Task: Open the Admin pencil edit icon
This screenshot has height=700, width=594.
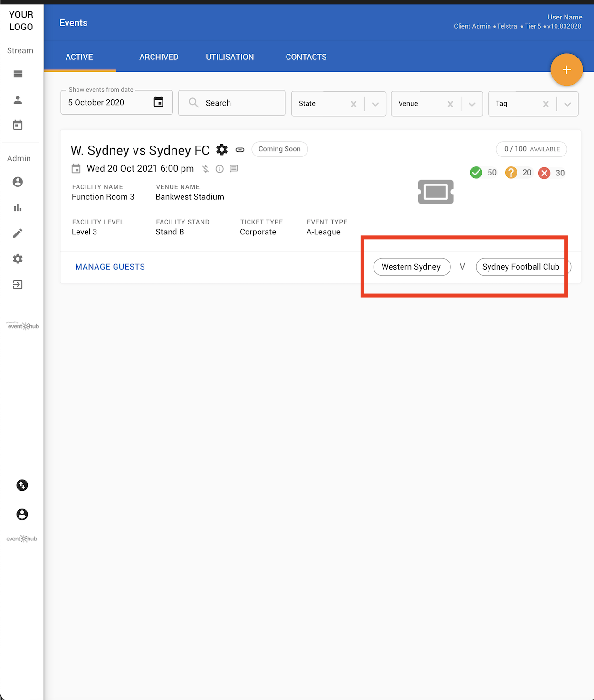Action: (18, 233)
